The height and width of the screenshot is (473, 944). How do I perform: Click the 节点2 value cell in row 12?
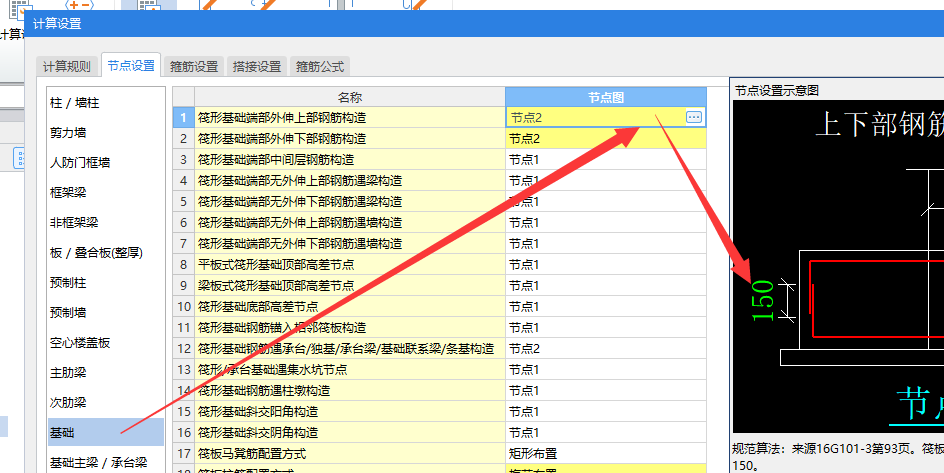point(606,348)
